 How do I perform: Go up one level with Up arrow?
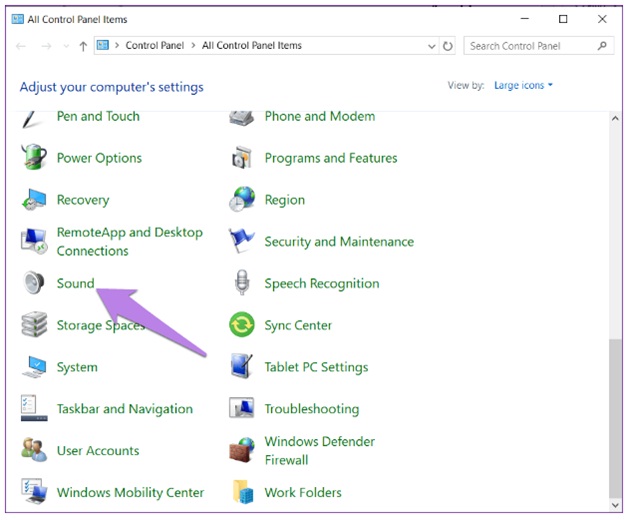tap(83, 46)
